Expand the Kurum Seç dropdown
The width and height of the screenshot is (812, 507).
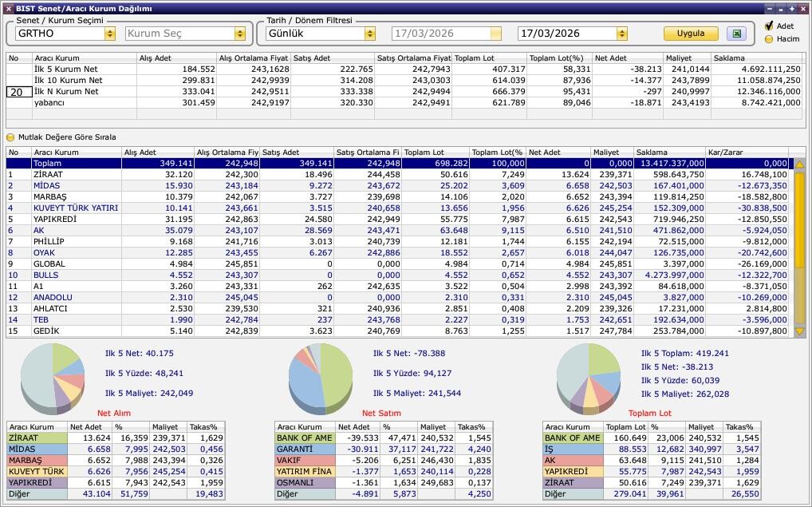pyautogui.click(x=239, y=34)
